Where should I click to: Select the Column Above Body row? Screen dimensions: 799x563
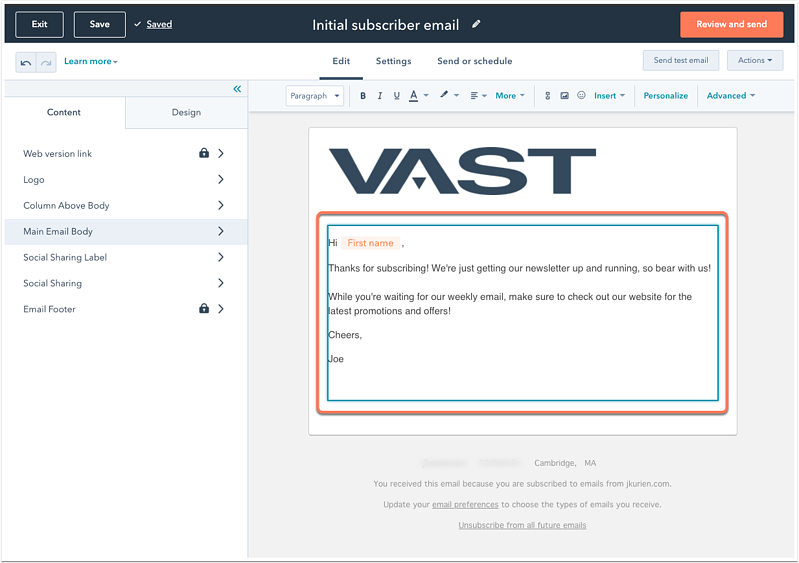[x=126, y=205]
